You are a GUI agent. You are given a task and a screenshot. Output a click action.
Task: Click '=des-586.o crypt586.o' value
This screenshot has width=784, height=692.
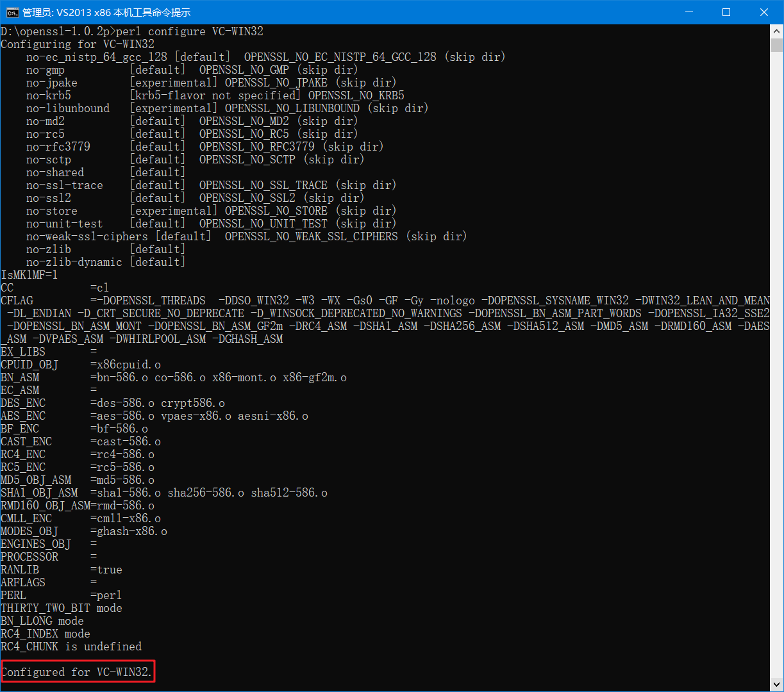tap(158, 403)
